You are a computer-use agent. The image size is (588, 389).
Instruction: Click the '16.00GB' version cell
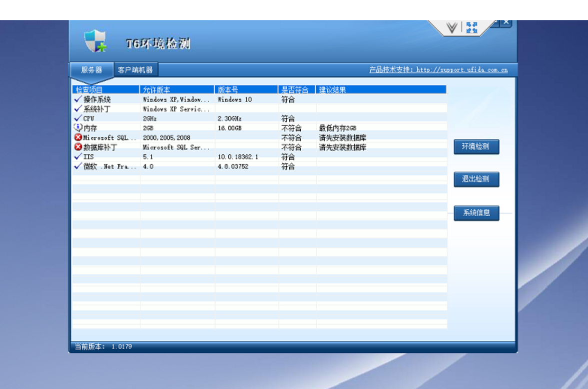(x=229, y=128)
